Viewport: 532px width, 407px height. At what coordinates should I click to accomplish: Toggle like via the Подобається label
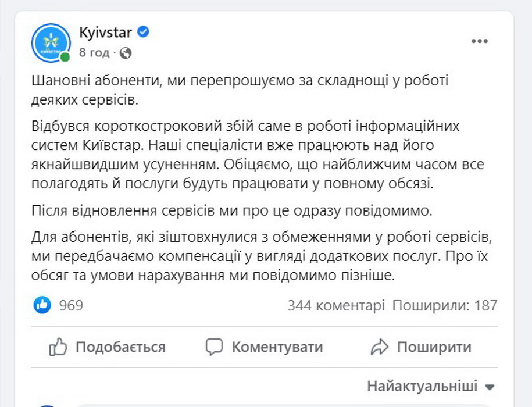(x=120, y=347)
